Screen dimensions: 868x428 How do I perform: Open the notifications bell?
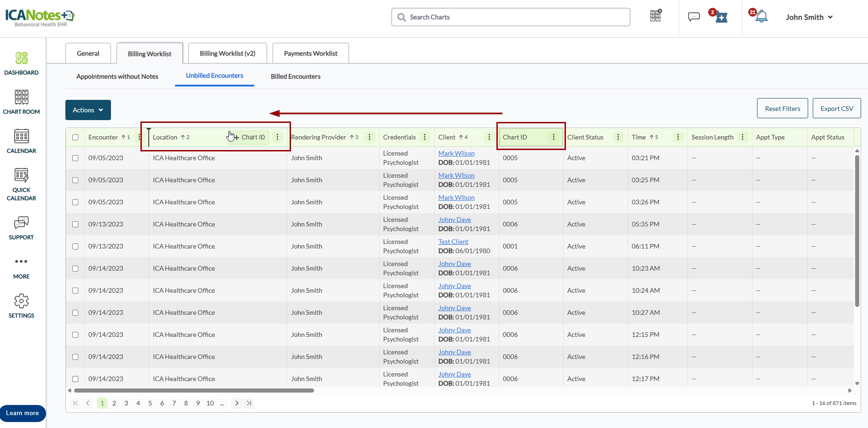click(761, 17)
